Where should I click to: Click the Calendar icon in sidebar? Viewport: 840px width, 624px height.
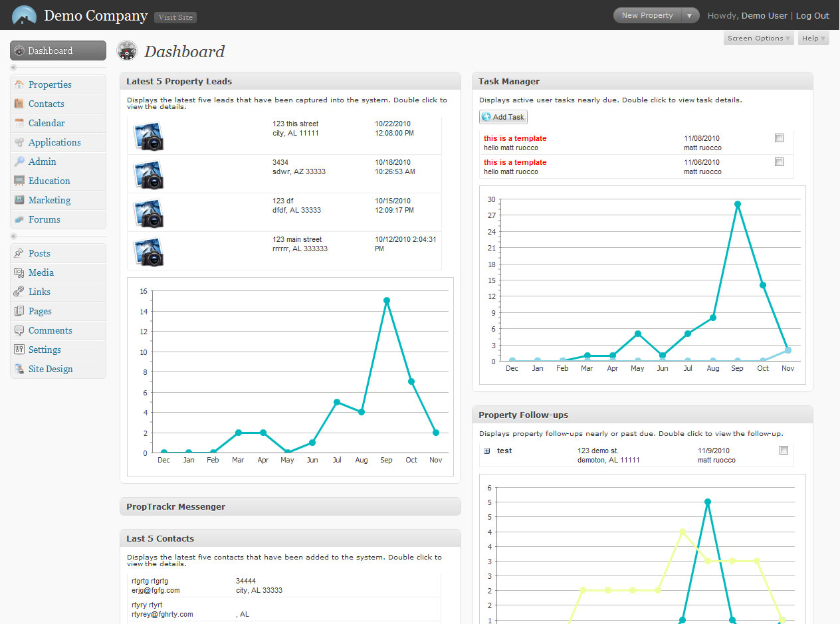[19, 123]
